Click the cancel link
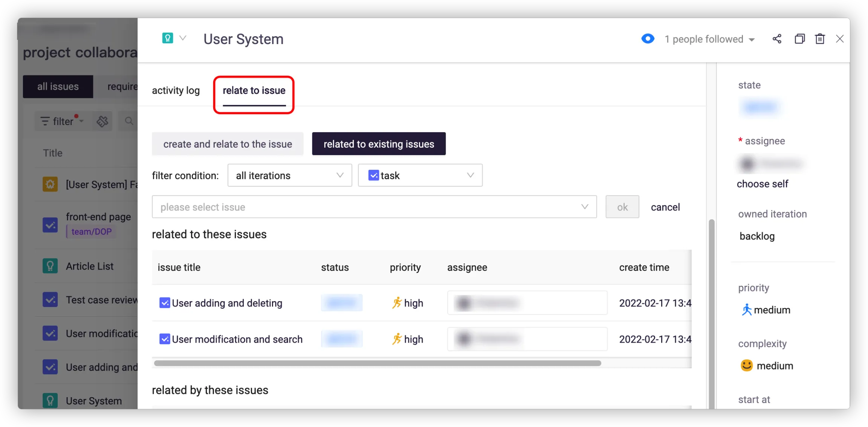868x427 pixels. coord(665,207)
